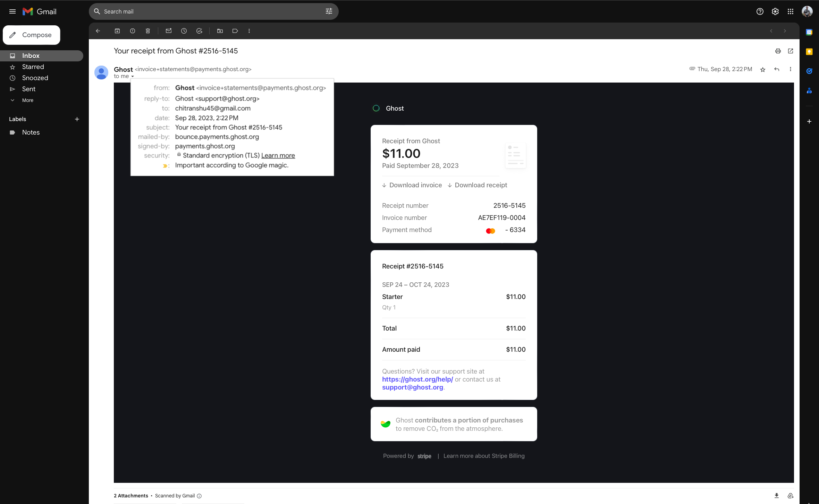The image size is (819, 504).
Task: Open the Inbox folder
Action: coord(42,55)
